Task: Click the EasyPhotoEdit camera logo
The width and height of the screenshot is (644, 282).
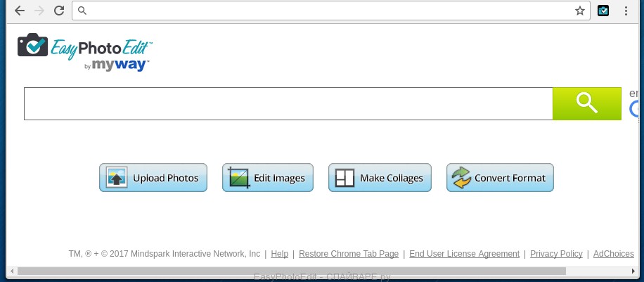Action: click(x=32, y=46)
